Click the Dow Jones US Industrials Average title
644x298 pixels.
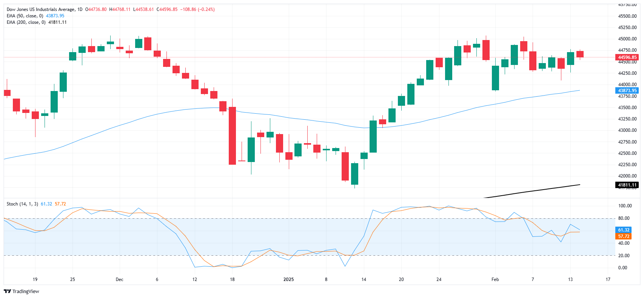coord(41,9)
